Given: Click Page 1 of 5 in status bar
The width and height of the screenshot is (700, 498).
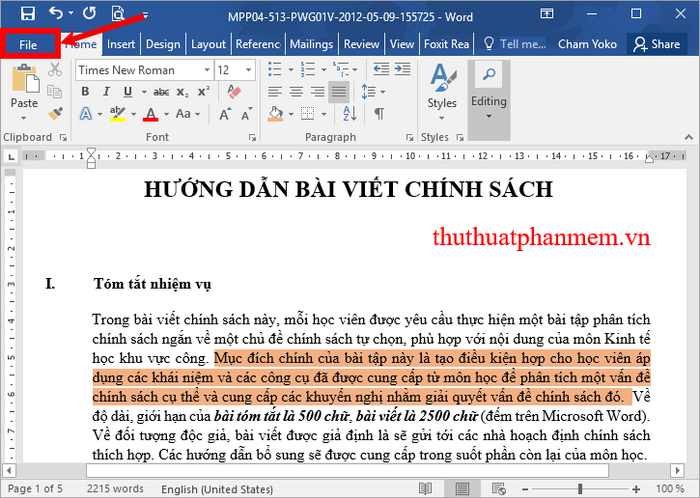Looking at the screenshot, I should tap(35, 489).
